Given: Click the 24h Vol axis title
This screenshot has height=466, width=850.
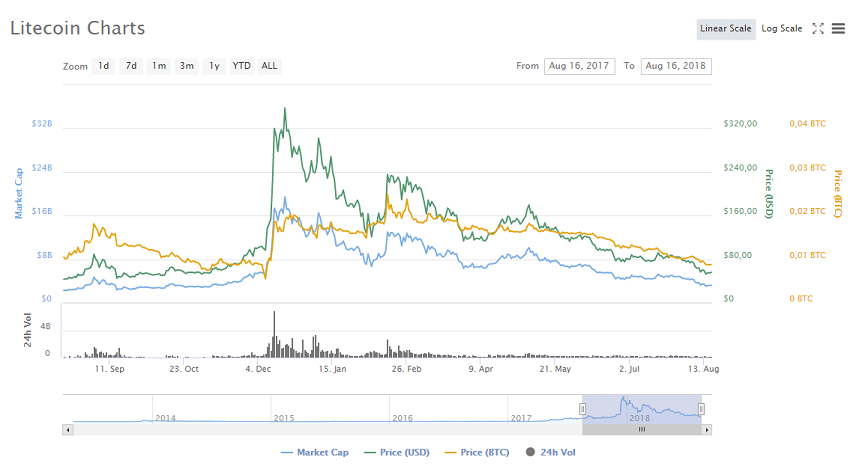Looking at the screenshot, I should pos(28,329).
